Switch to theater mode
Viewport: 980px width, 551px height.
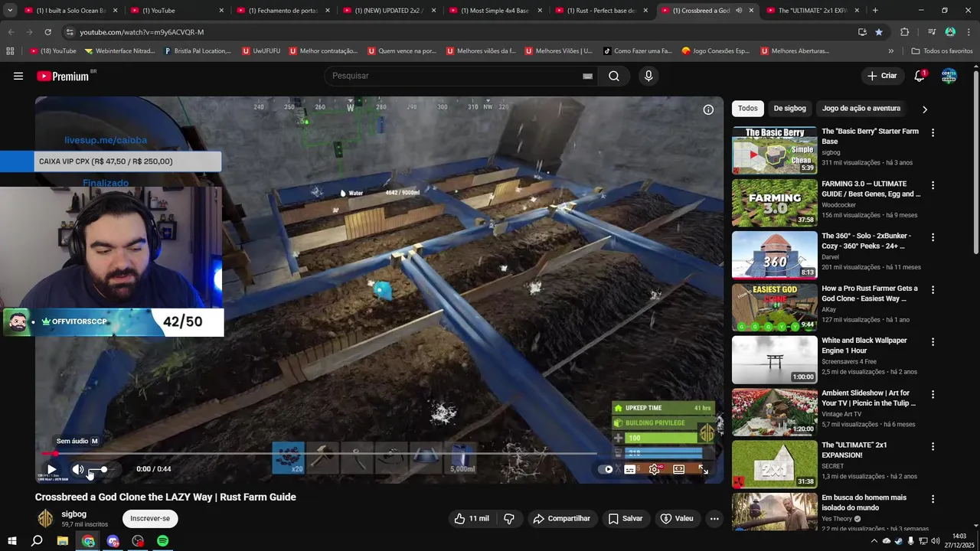pos(678,469)
